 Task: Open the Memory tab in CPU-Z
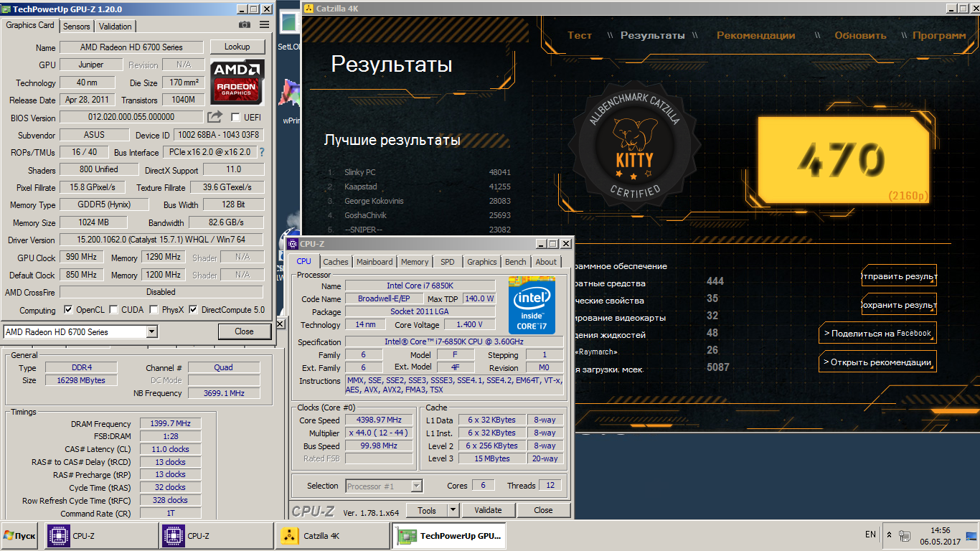point(415,262)
